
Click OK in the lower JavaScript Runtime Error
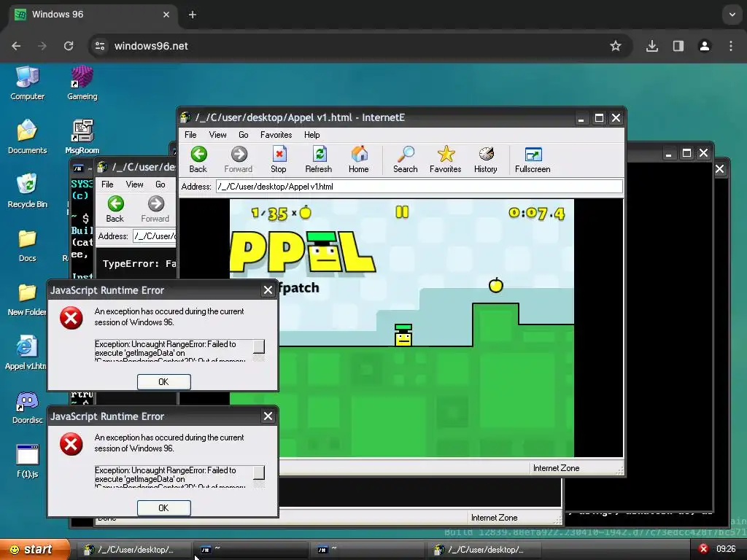[x=164, y=508]
